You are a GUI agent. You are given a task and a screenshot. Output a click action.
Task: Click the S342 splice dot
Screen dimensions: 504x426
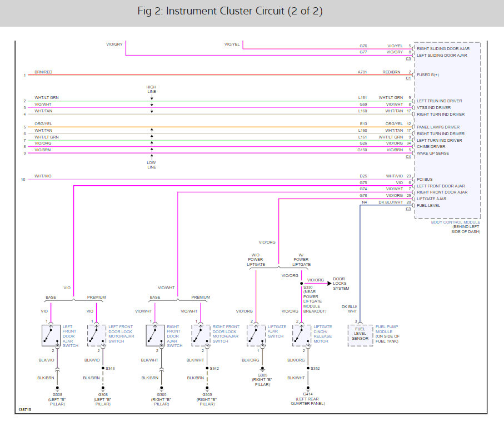(207, 368)
